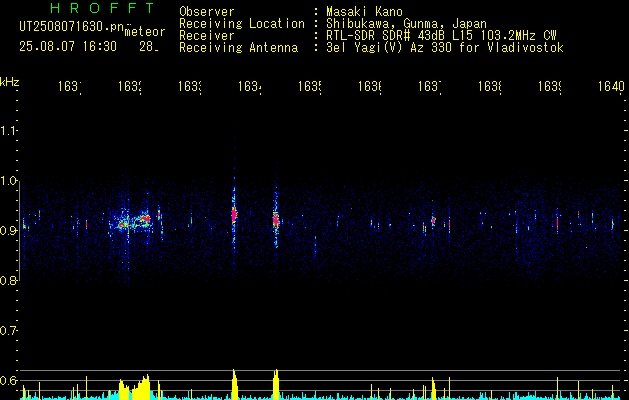
Task: Click the 1640 time axis label
Action: point(611,86)
